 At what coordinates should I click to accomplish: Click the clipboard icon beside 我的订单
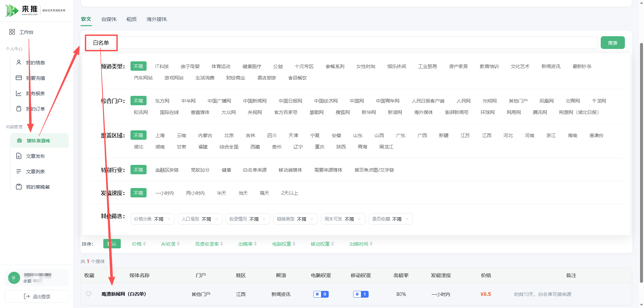tap(19, 109)
